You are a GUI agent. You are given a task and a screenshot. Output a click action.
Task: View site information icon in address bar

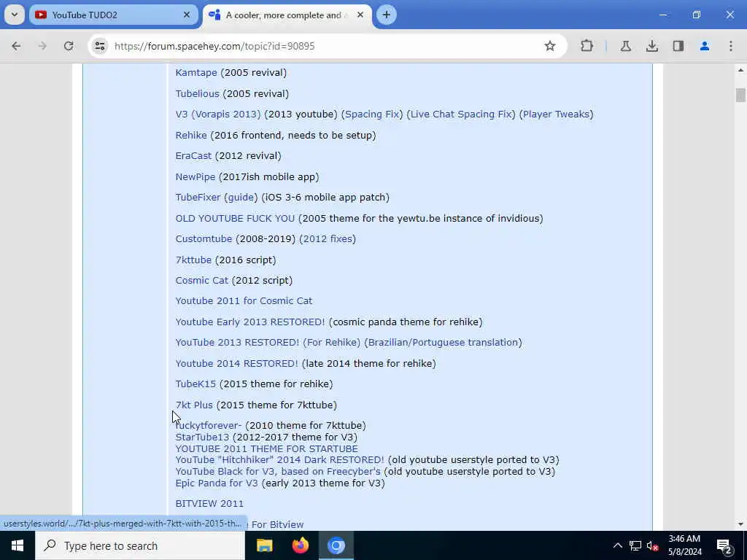[99, 46]
